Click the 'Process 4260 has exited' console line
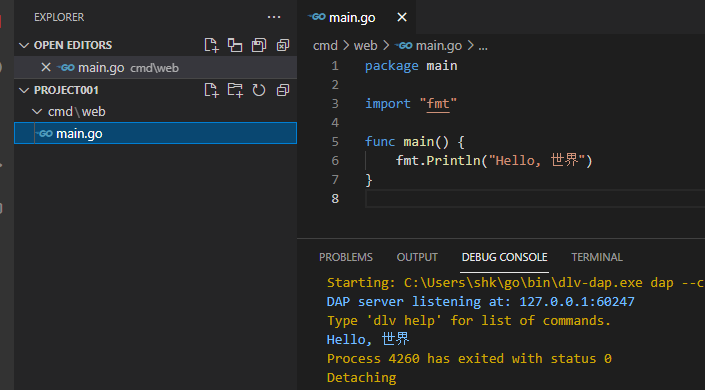The width and height of the screenshot is (705, 390). 469,359
